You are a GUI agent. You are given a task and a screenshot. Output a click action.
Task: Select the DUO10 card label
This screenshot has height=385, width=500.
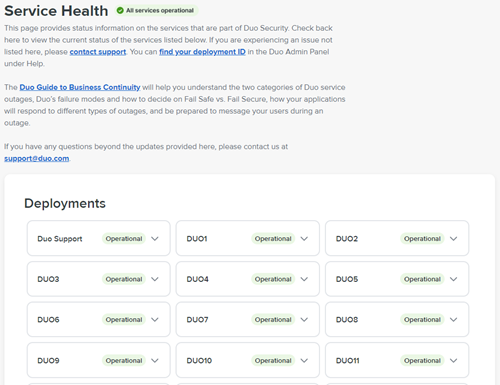click(x=199, y=360)
